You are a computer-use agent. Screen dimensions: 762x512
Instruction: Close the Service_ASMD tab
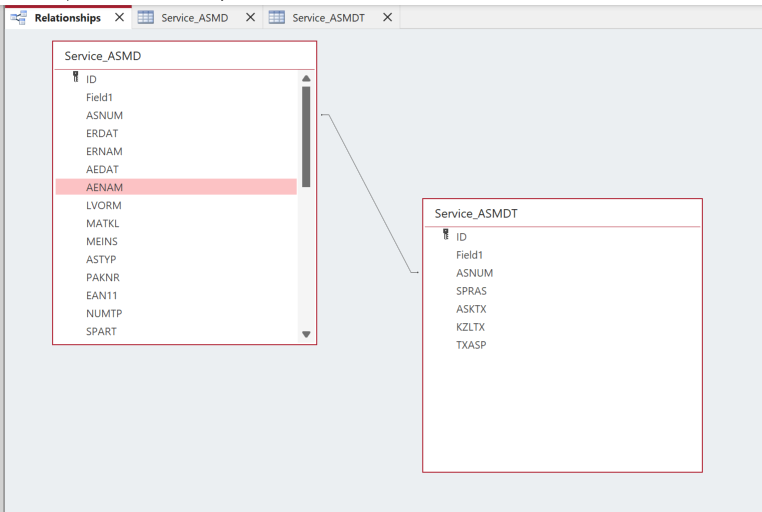250,18
